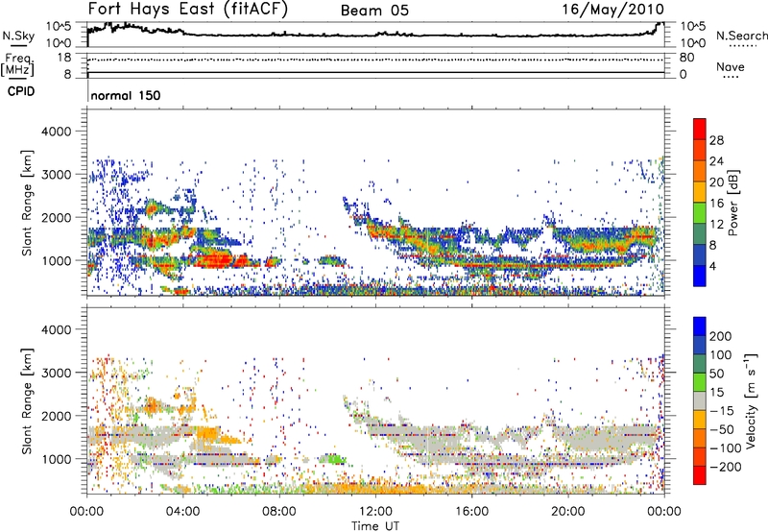This screenshot has height=532, width=768.
Task: Select the 'Beam 05' label
Action: tap(374, 11)
